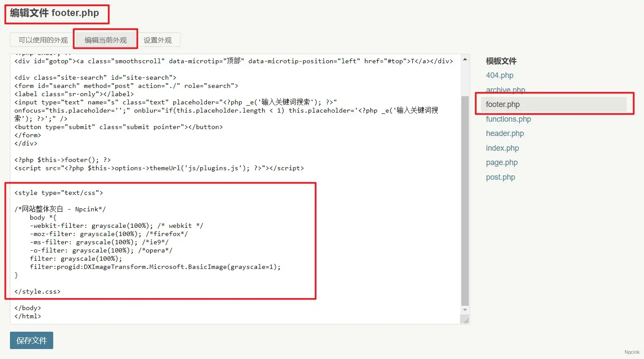
Task: Open the 404.php template file
Action: tap(499, 75)
